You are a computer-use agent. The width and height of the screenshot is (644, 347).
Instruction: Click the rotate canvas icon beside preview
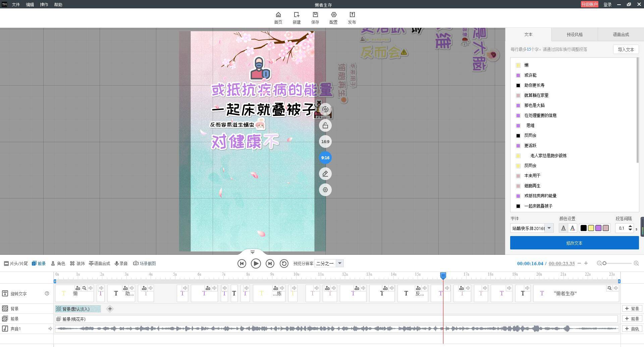coord(325,109)
